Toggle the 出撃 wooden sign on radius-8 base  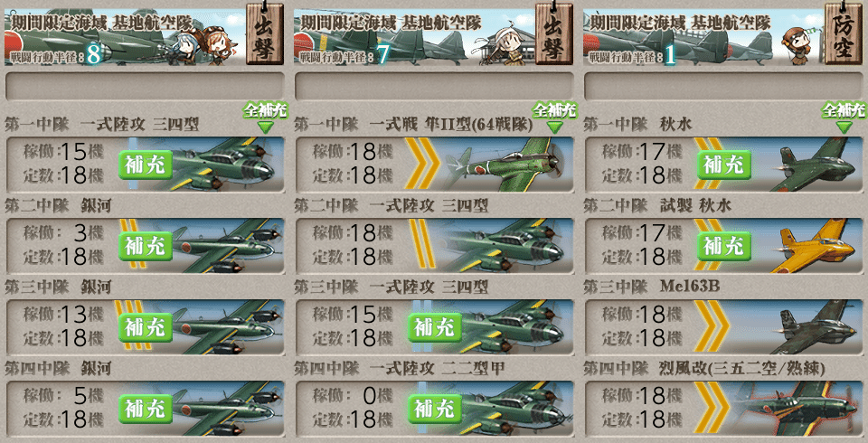pyautogui.click(x=265, y=33)
